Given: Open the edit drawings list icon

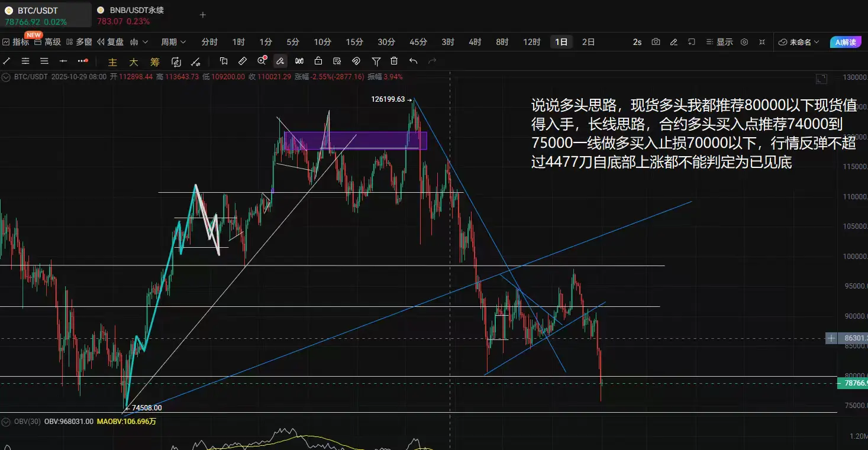Looking at the screenshot, I should click(337, 61).
